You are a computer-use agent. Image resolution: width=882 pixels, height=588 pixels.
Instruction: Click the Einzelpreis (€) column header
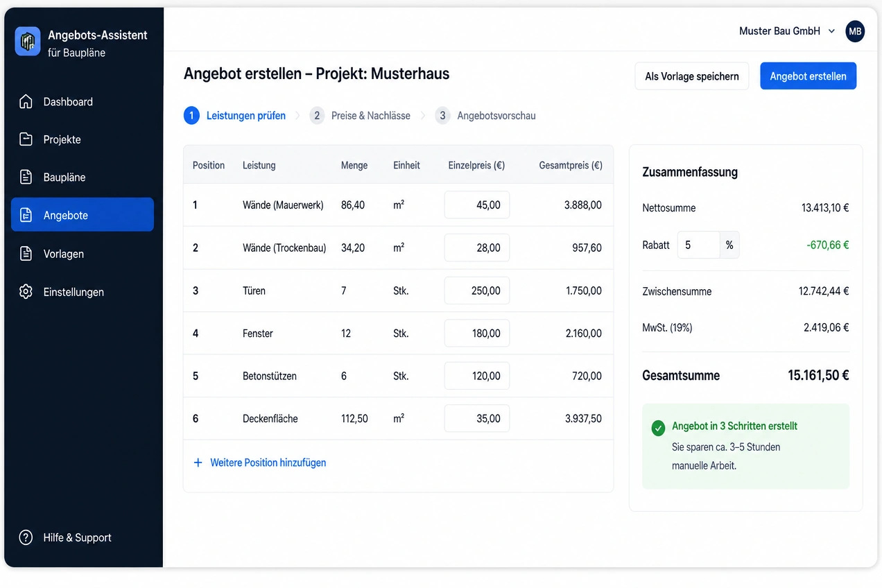476,166
